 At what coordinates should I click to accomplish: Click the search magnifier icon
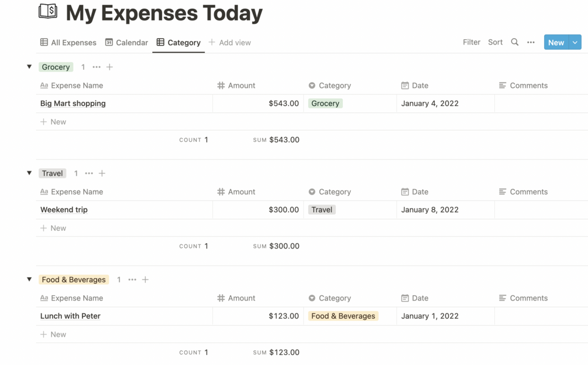[x=514, y=42]
